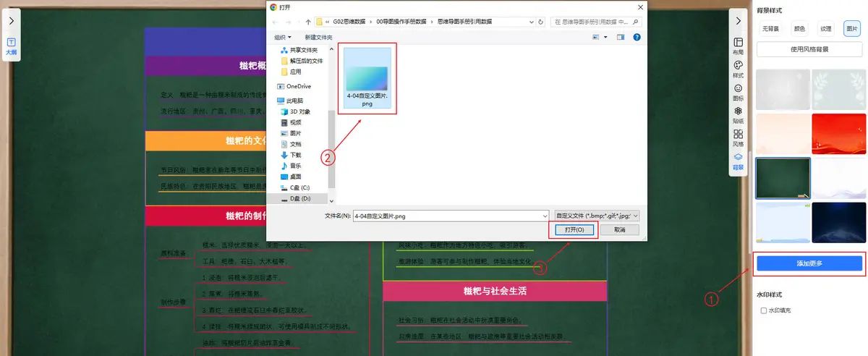
Task: Select D盘 (D:) drive in tree
Action: click(x=295, y=198)
